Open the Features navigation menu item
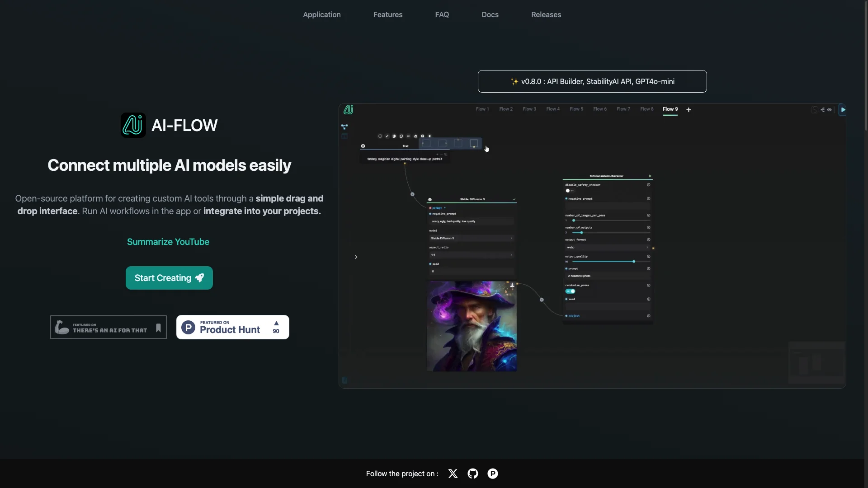 point(387,14)
